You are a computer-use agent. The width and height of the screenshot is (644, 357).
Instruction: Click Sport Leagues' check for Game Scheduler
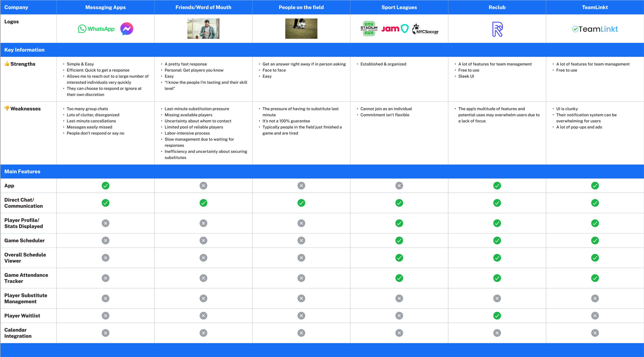[399, 240]
